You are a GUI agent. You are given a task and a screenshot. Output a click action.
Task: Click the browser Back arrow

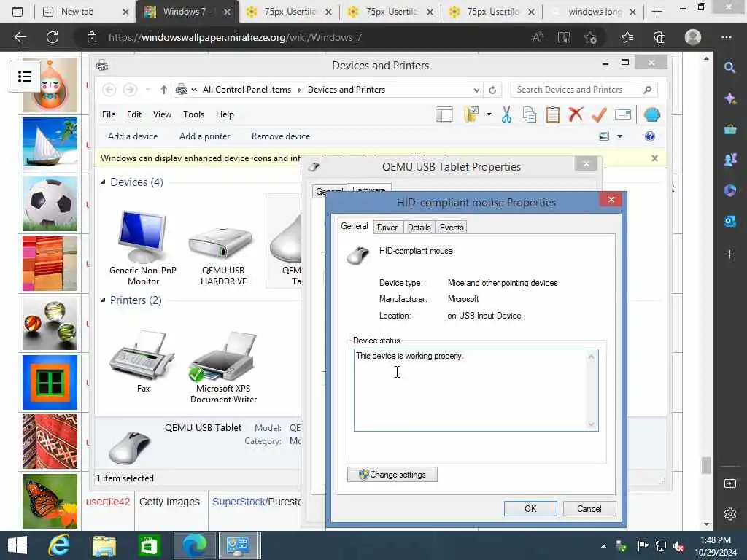point(20,37)
